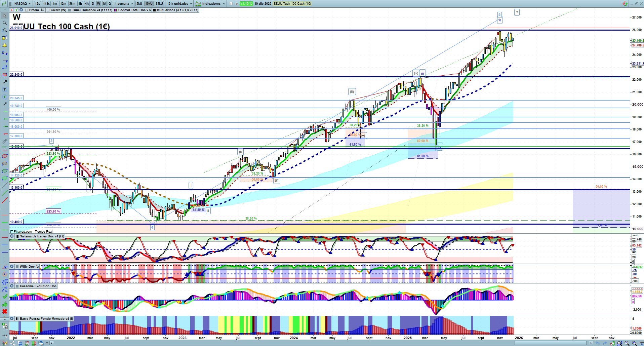Open the NASDAQ market dropdown
Image resolution: width=644 pixels, height=346 pixels.
[x=23, y=4]
